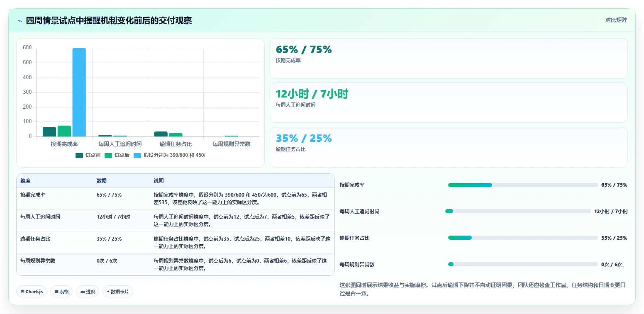Click the page title 四周情景试点中提醒机制
The height and width of the screenshot is (314, 644).
[109, 21]
